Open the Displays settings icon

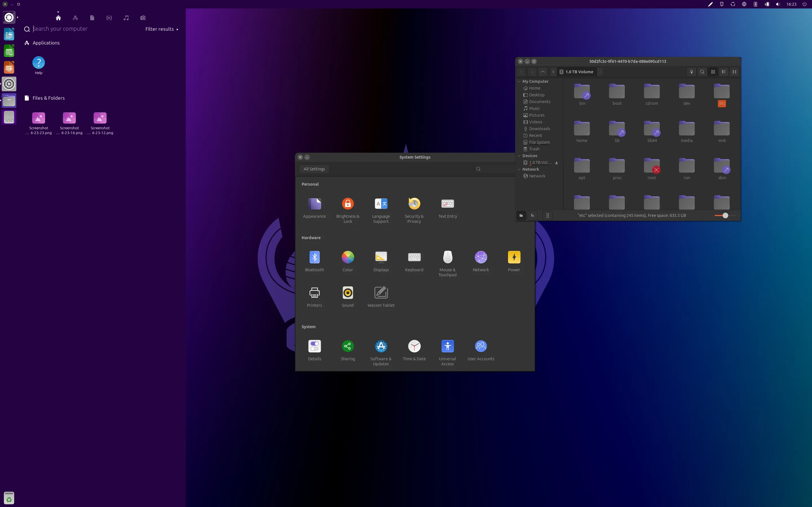click(x=381, y=257)
